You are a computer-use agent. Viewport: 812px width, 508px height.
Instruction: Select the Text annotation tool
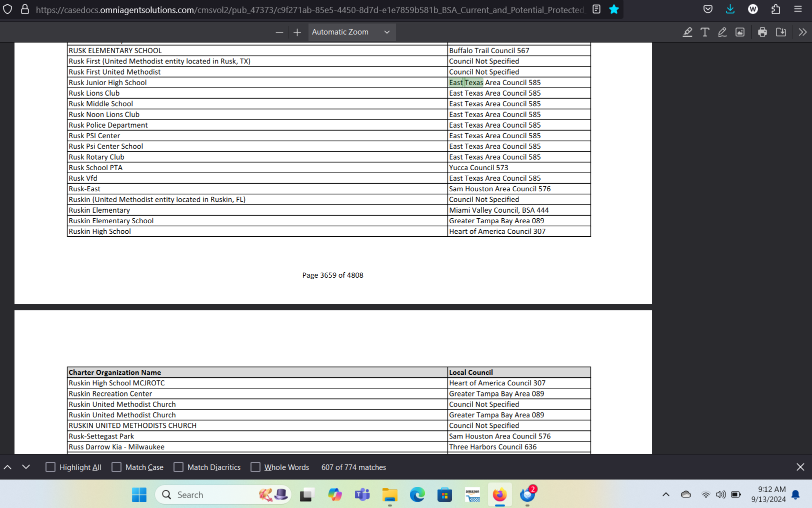pyautogui.click(x=705, y=32)
